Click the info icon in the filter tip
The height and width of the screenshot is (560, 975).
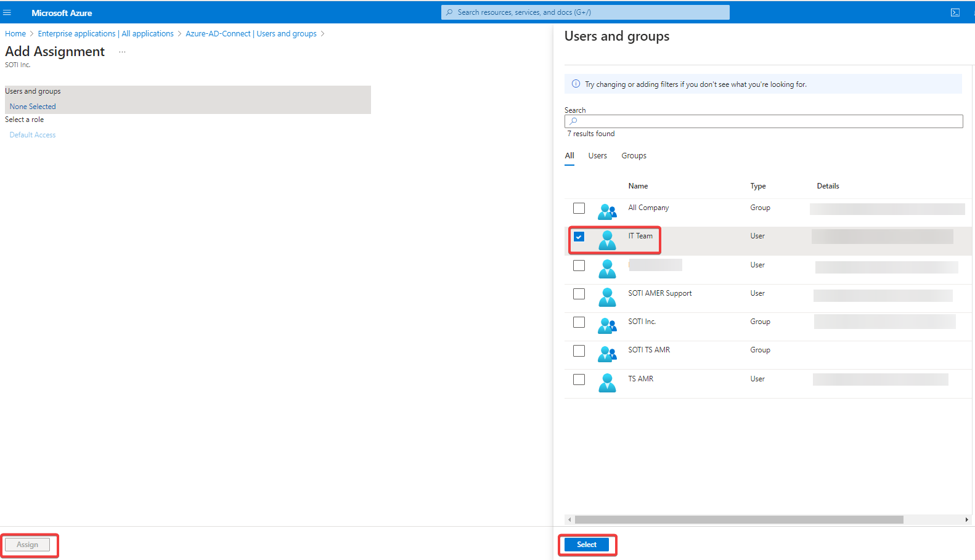(576, 84)
